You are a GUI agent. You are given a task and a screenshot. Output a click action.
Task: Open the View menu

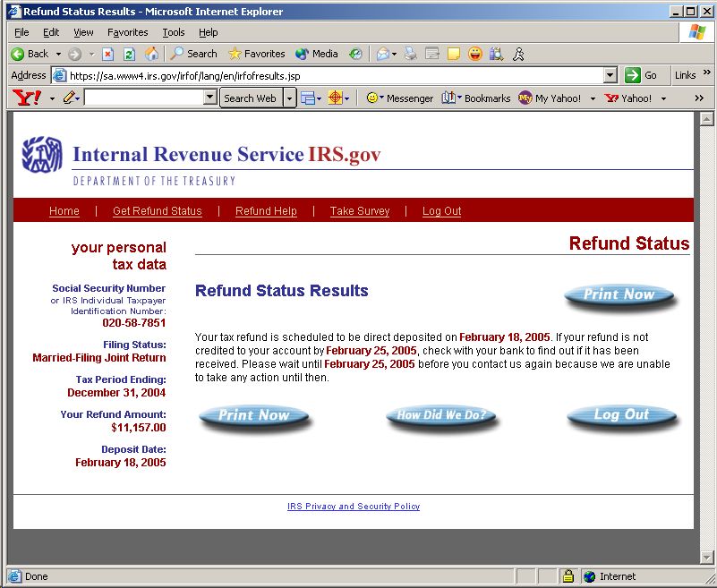click(x=83, y=32)
